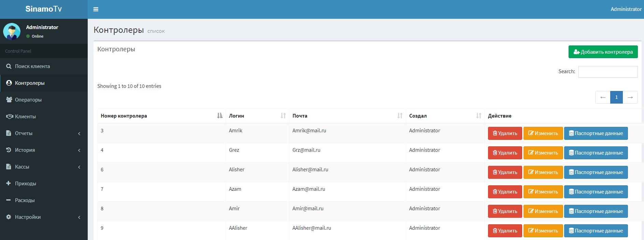Click the Операторы group icon

pos(9,99)
